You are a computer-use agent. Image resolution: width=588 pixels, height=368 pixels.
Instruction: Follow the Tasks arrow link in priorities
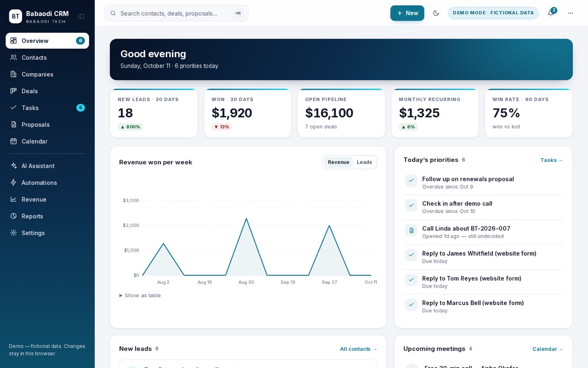(552, 160)
